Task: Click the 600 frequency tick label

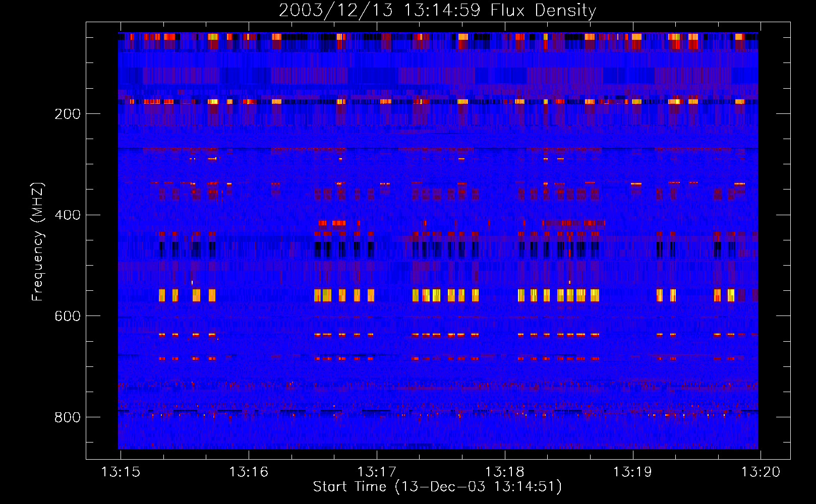Action: tap(68, 316)
